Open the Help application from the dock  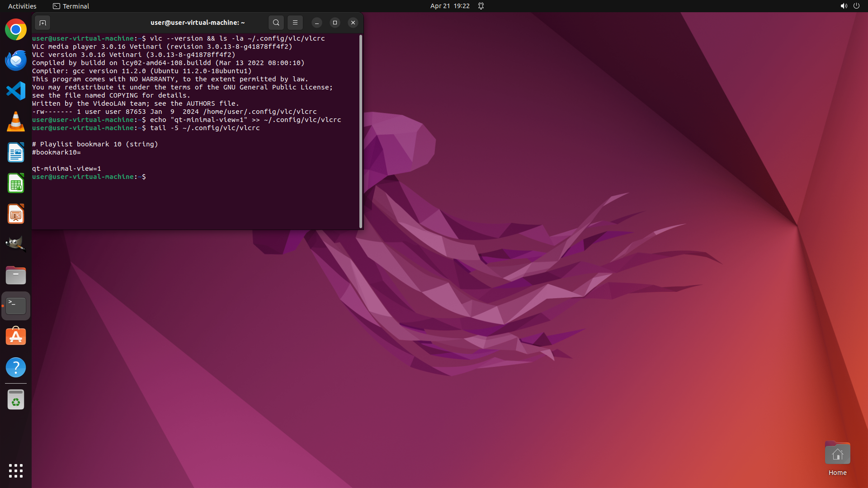16,367
